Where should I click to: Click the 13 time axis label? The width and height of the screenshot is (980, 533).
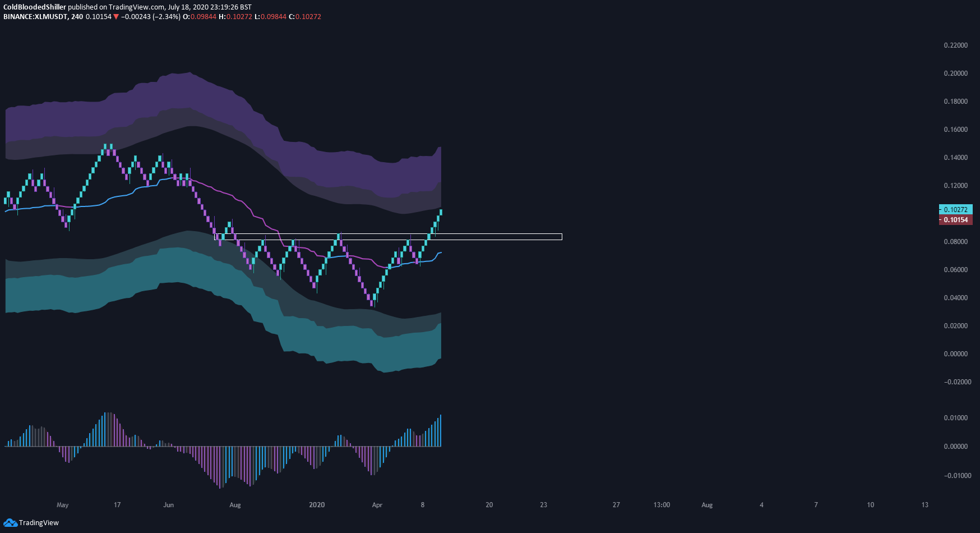click(x=925, y=505)
